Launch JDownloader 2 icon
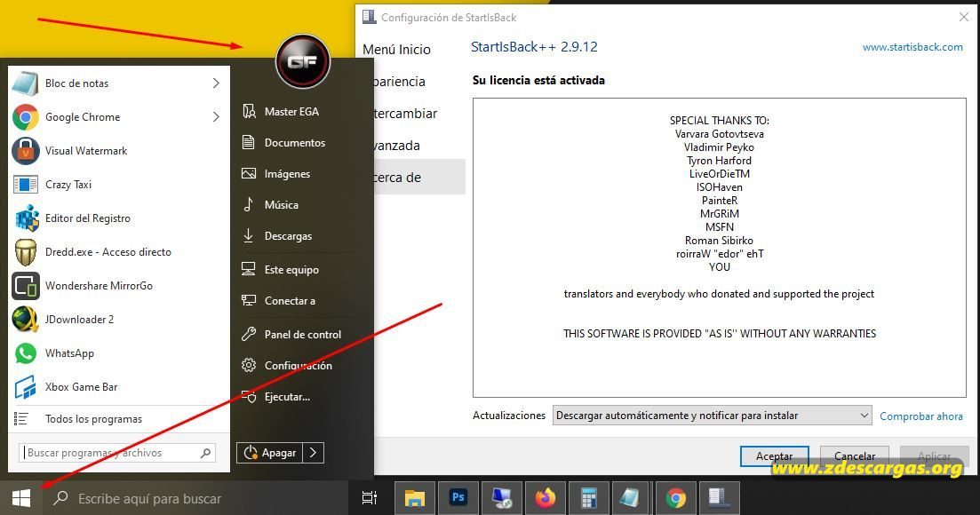Viewport: 980px width, 515px height. (26, 319)
